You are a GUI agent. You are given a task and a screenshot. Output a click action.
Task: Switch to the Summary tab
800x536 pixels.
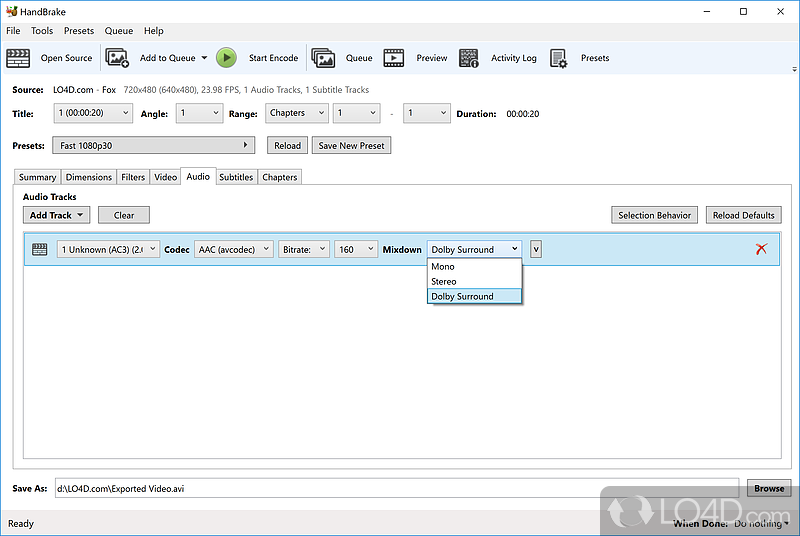click(37, 177)
